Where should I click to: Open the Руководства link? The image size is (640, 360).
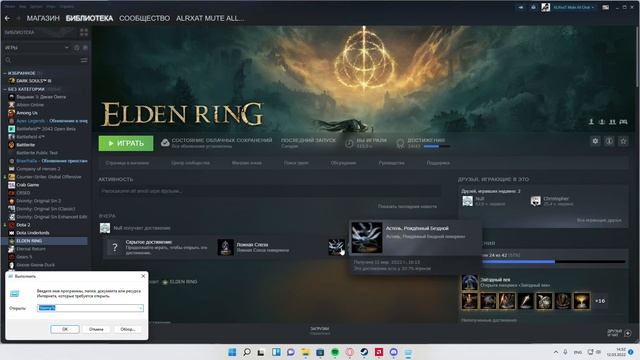391,163
